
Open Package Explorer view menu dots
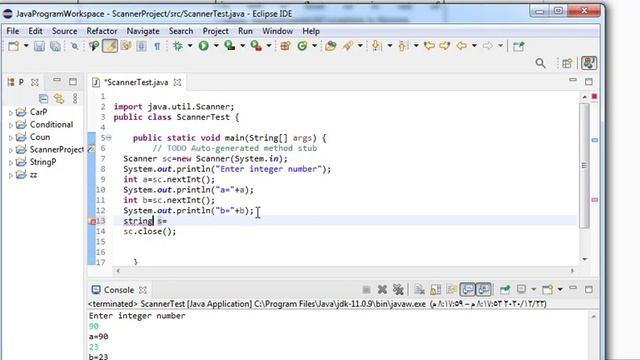pyautogui.click(x=75, y=98)
